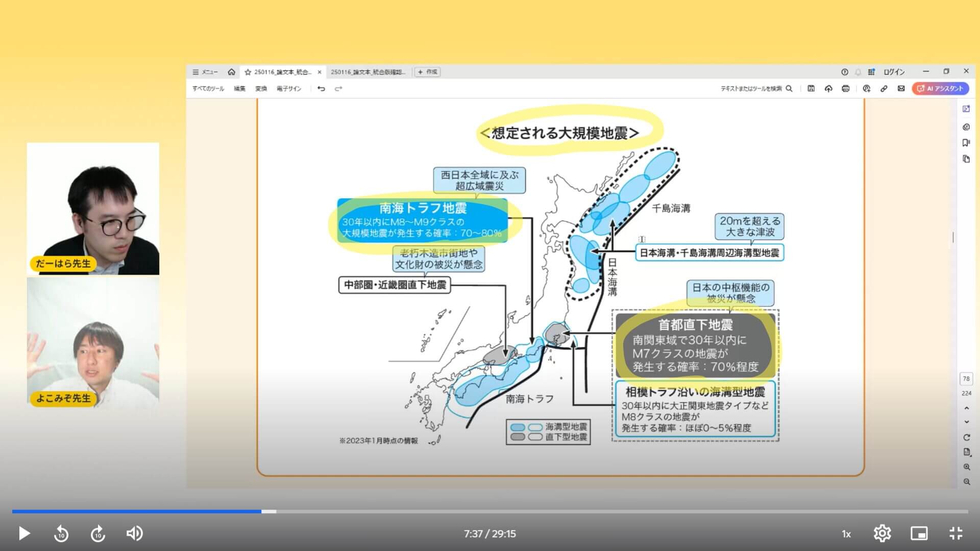Open video settings gear
980x551 pixels.
882,534
